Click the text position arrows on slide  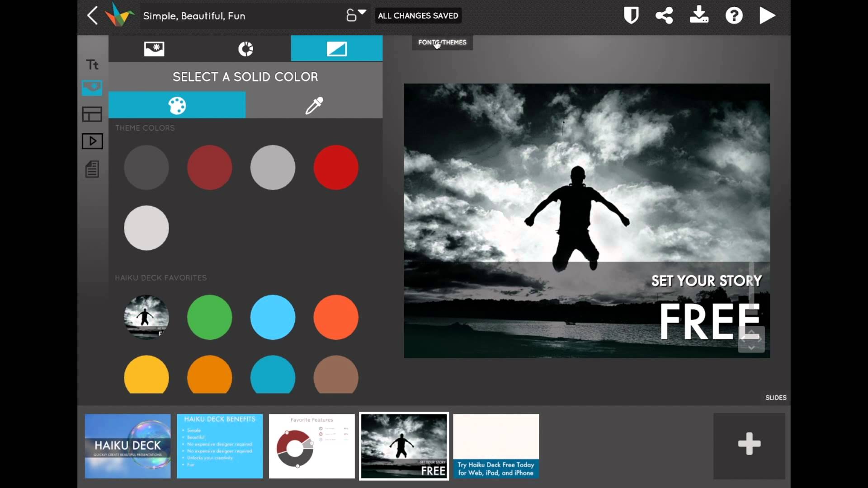[751, 339]
